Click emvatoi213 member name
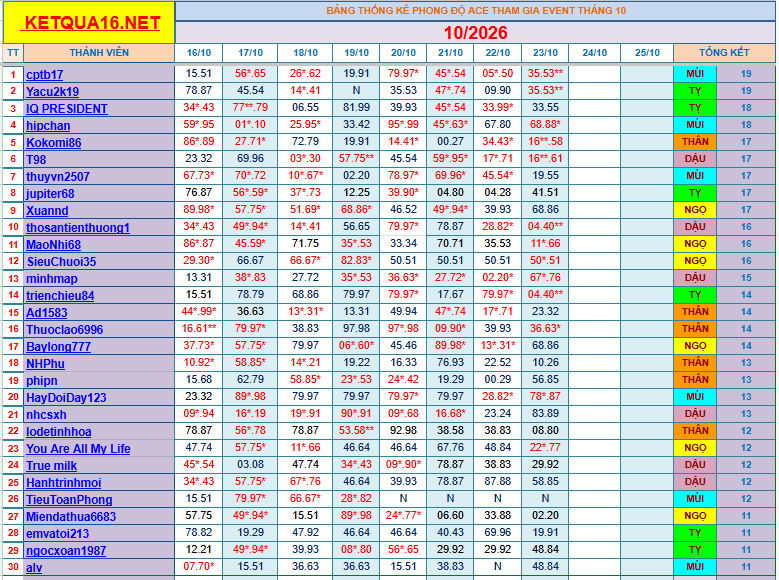The width and height of the screenshot is (779, 580). pyautogui.click(x=58, y=533)
